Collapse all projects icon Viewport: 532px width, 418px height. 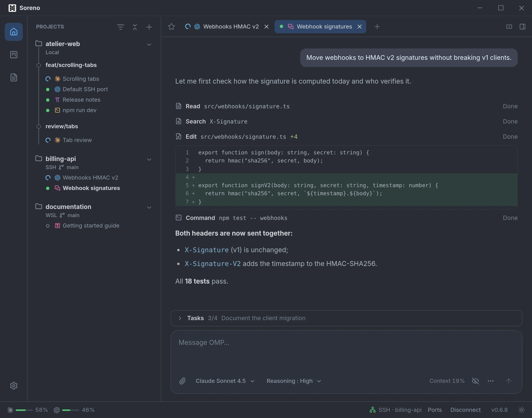point(135,27)
